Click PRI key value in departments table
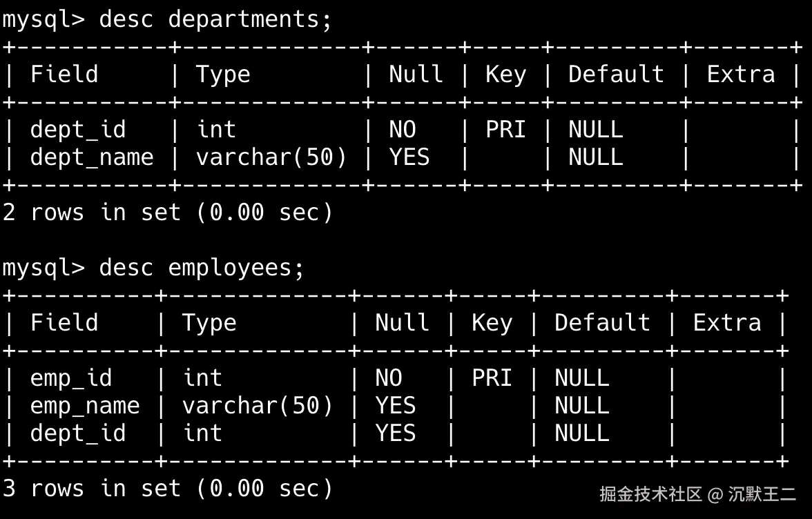The height and width of the screenshot is (519, 812). (505, 130)
